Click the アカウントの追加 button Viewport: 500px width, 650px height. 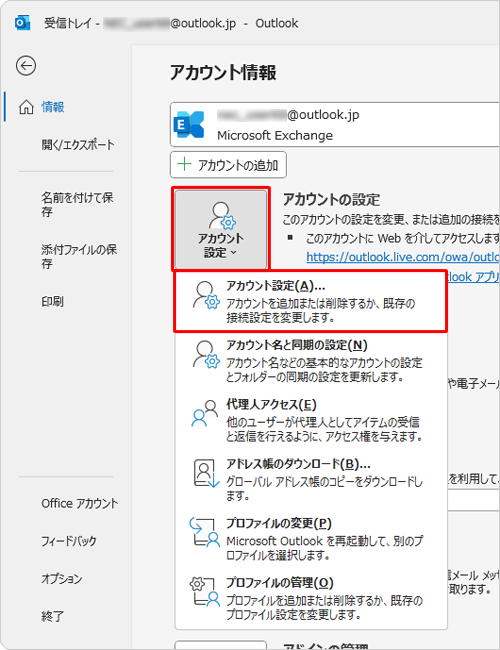pos(228,165)
